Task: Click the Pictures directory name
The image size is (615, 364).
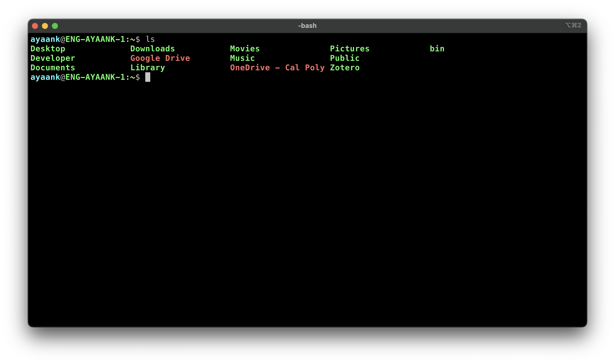Action: pyautogui.click(x=349, y=49)
